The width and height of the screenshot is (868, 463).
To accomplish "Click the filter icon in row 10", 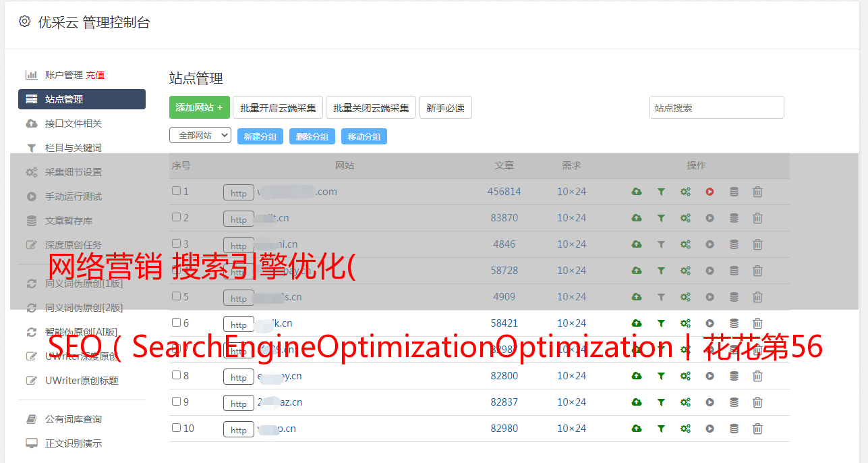I will click(661, 429).
